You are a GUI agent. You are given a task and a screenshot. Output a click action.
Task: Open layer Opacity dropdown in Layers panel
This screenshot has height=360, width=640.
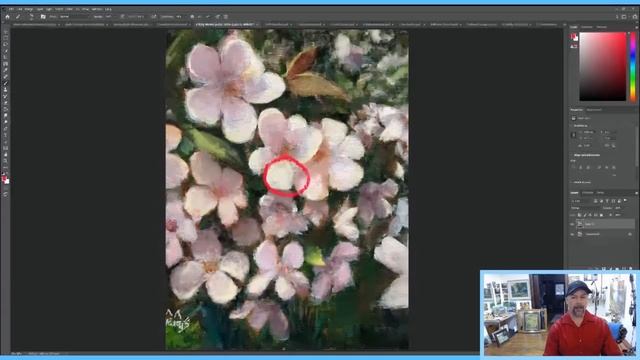tap(618, 208)
